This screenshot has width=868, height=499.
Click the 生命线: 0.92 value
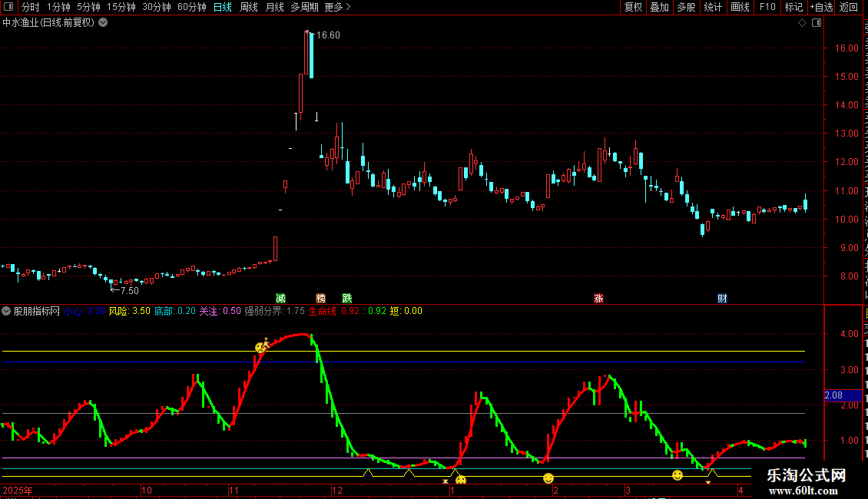coord(334,311)
